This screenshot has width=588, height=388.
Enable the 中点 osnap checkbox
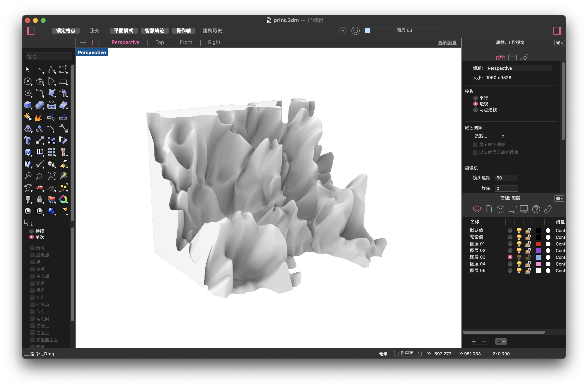pos(32,269)
